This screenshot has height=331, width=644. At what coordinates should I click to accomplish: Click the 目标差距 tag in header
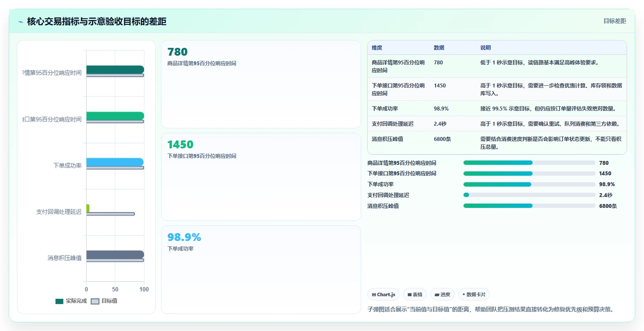pyautogui.click(x=615, y=21)
